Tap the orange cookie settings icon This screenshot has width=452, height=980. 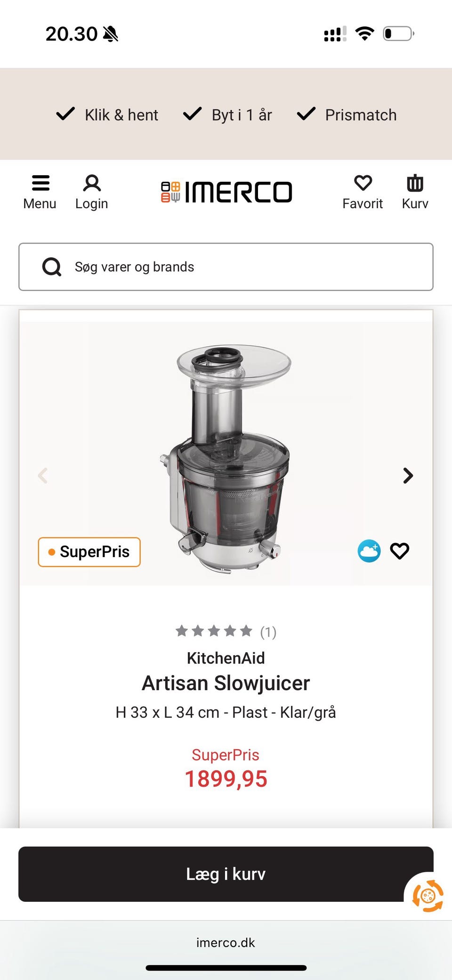pos(428,896)
